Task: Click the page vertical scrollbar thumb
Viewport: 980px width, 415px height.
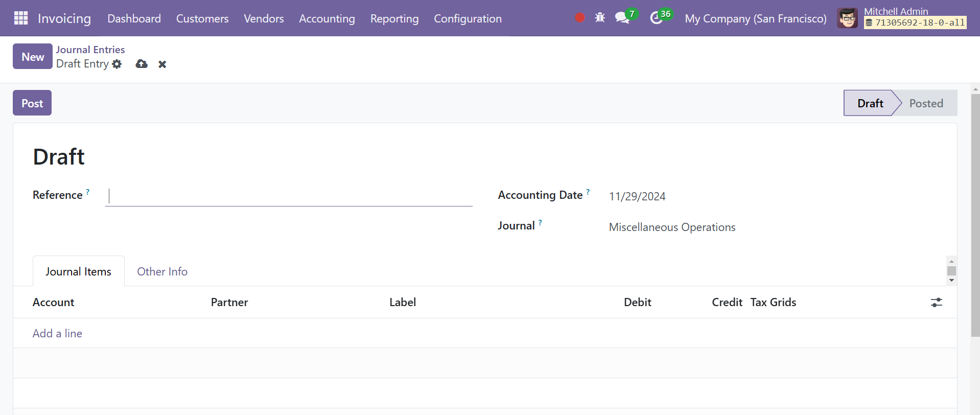Action: (975, 215)
